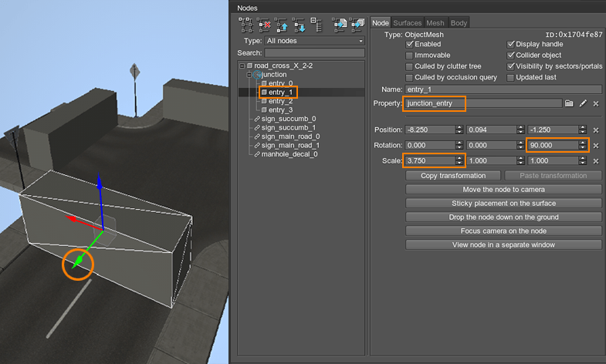Toggle the Collider object checkbox
This screenshot has height=364, width=606.
point(510,56)
